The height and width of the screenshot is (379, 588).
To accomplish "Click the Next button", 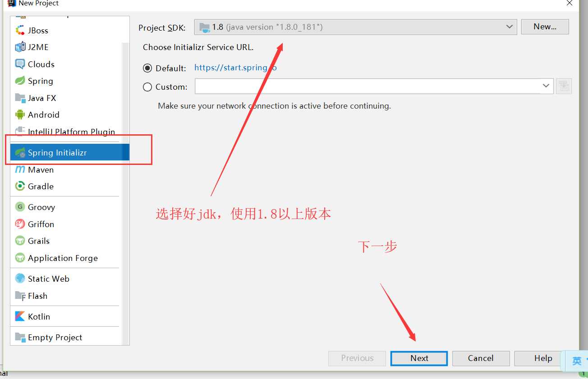I will 419,358.
